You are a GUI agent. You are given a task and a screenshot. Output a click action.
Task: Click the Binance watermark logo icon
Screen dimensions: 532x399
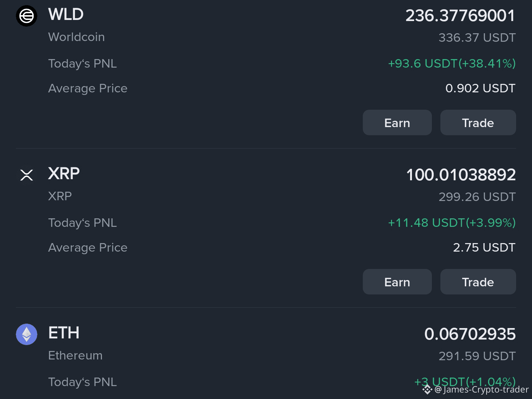427,389
